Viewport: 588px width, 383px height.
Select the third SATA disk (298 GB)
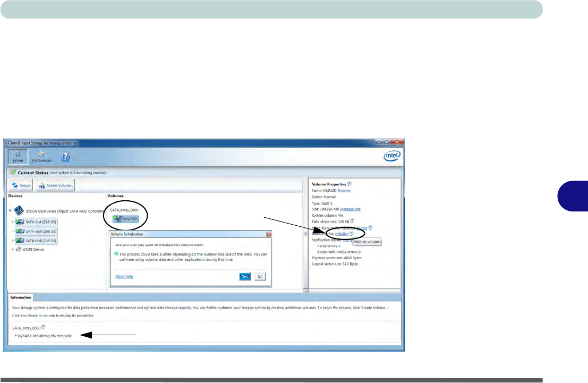36,241
